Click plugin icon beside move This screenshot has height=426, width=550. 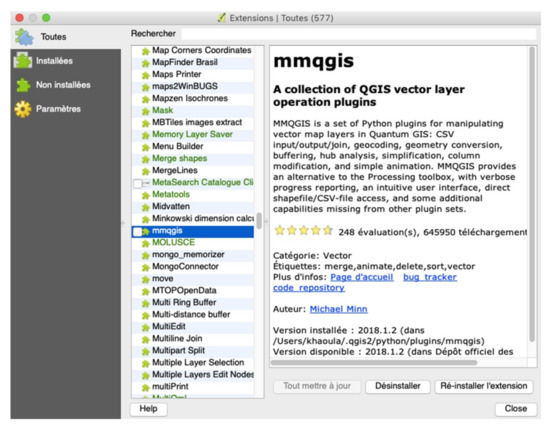[146, 280]
